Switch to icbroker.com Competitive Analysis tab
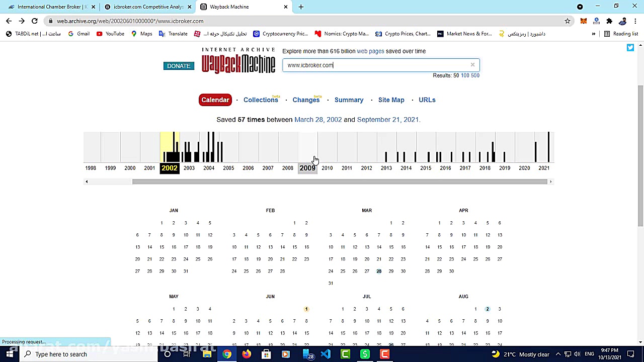The width and height of the screenshot is (644, 362). (148, 7)
